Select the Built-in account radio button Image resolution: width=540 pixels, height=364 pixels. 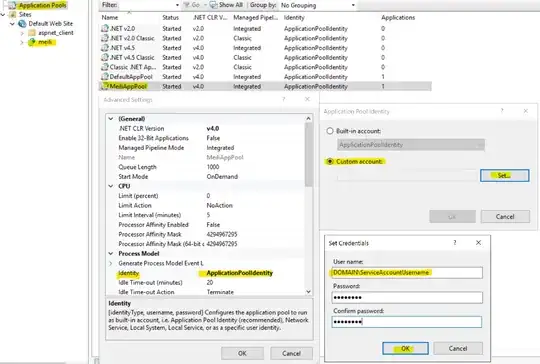[330, 131]
